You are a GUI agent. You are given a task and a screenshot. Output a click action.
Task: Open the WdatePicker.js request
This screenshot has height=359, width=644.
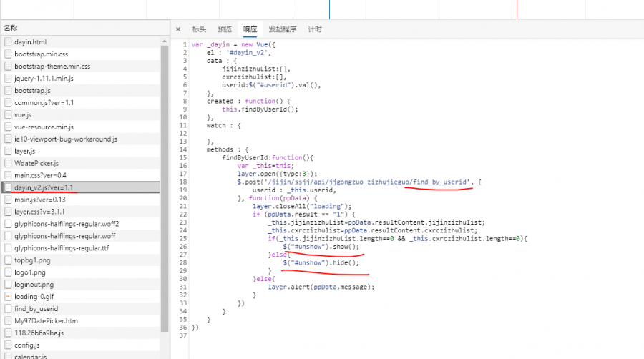click(x=36, y=163)
